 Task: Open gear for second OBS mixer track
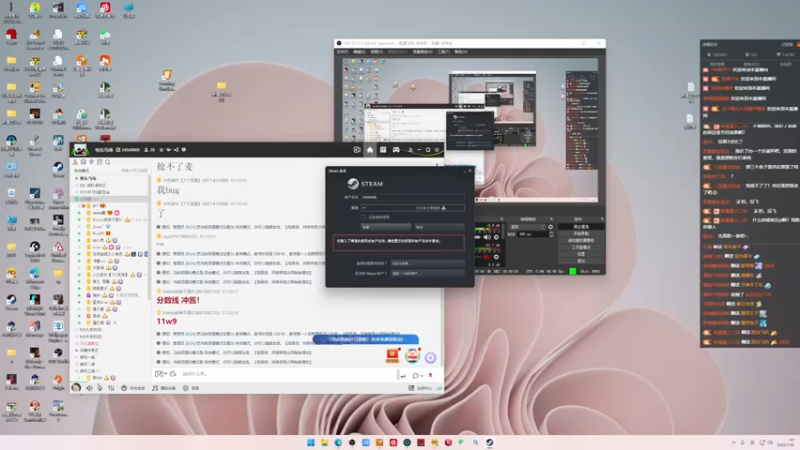pos(496,257)
